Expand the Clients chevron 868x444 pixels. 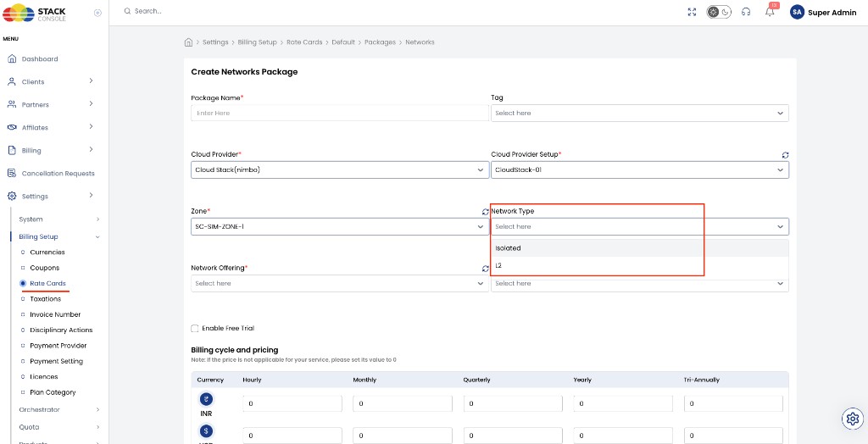coord(91,80)
